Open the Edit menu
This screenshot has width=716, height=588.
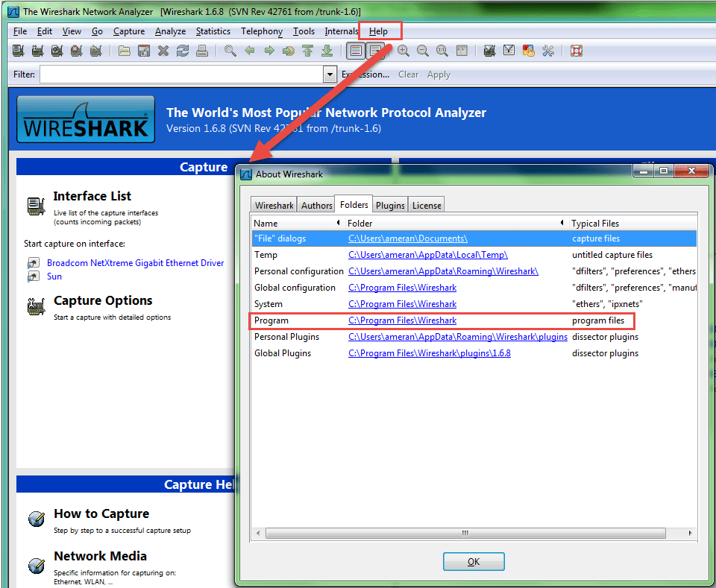pos(44,31)
